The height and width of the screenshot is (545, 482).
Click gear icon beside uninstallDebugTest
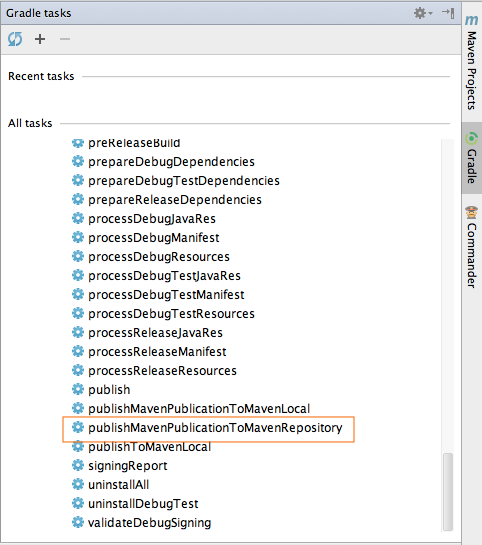[78, 503]
